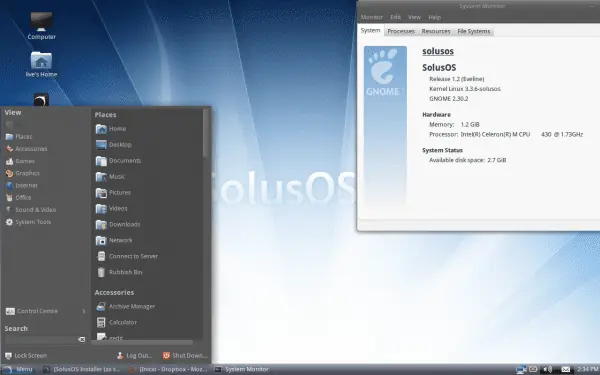Select the System tab
This screenshot has height=375, width=600.
(x=370, y=31)
